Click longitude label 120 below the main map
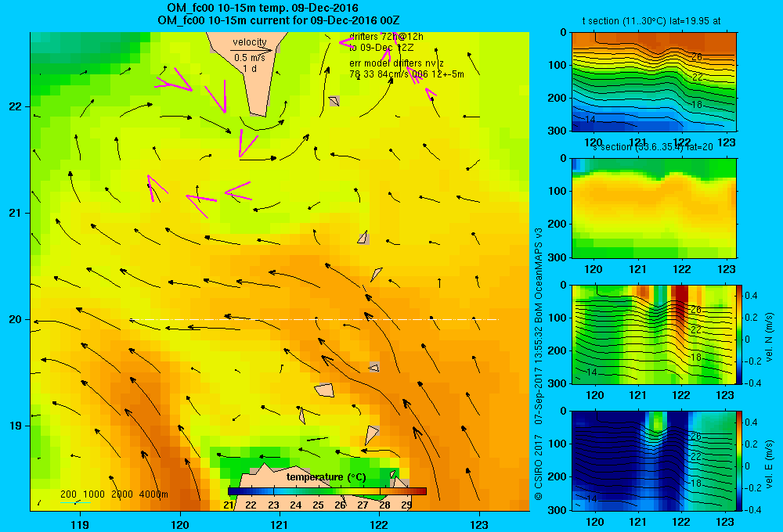Image resolution: width=783 pixels, height=532 pixels. click(180, 525)
